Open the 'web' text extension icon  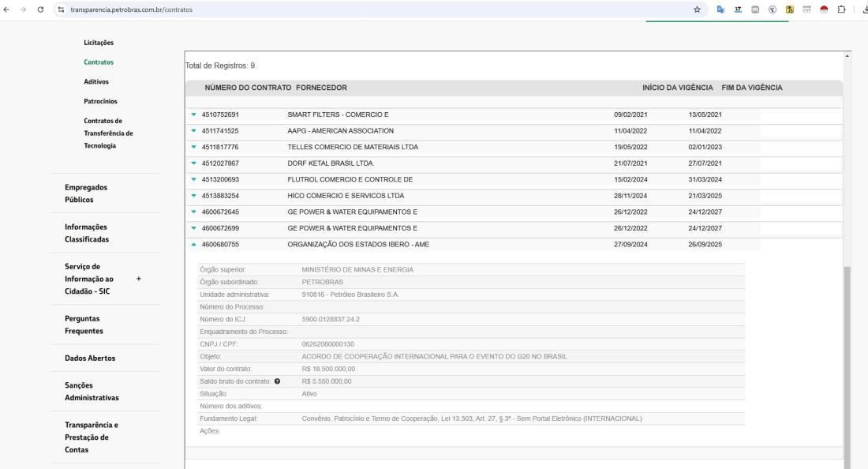coord(806,9)
